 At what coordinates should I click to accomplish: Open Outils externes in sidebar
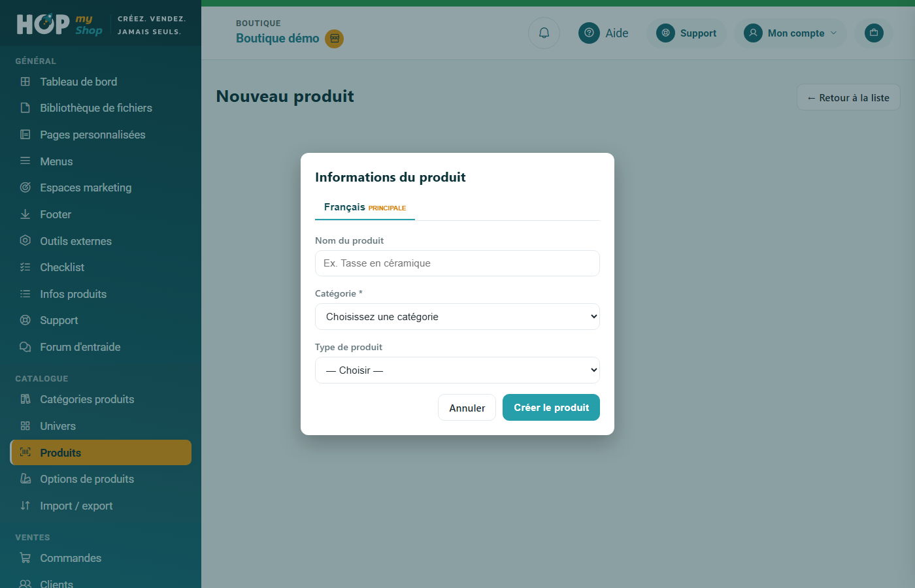pos(101,240)
